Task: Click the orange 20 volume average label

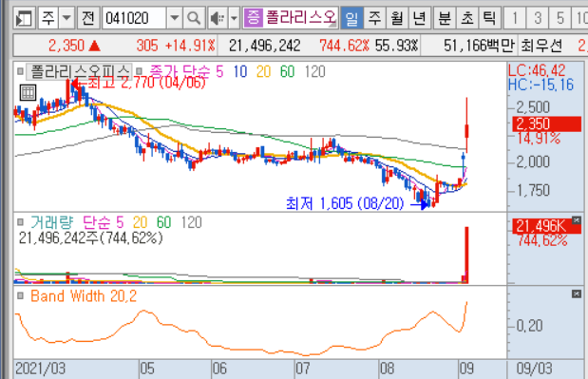Action: [141, 222]
